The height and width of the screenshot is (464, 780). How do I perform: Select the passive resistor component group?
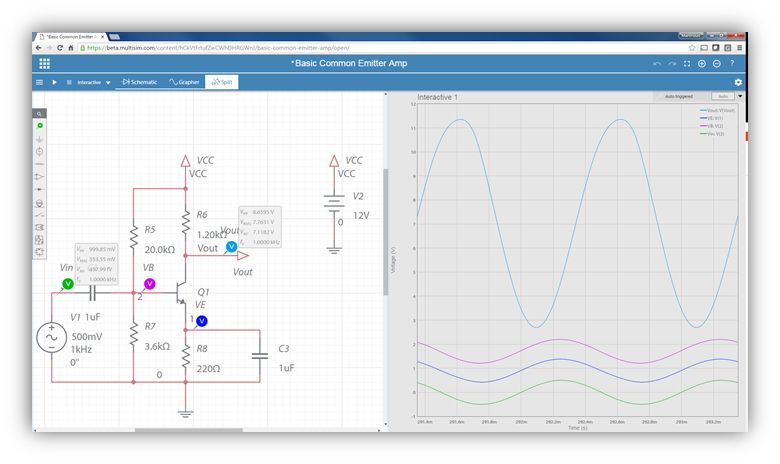(39, 164)
